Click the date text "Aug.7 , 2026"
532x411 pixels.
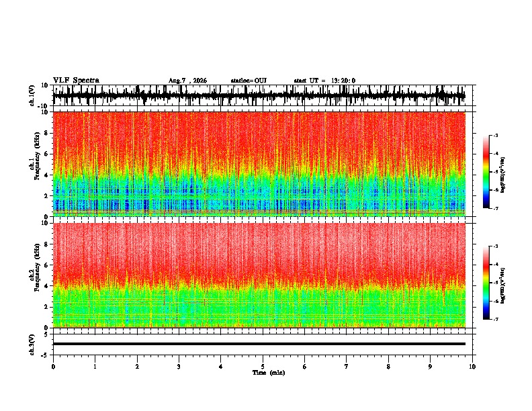tap(187, 81)
